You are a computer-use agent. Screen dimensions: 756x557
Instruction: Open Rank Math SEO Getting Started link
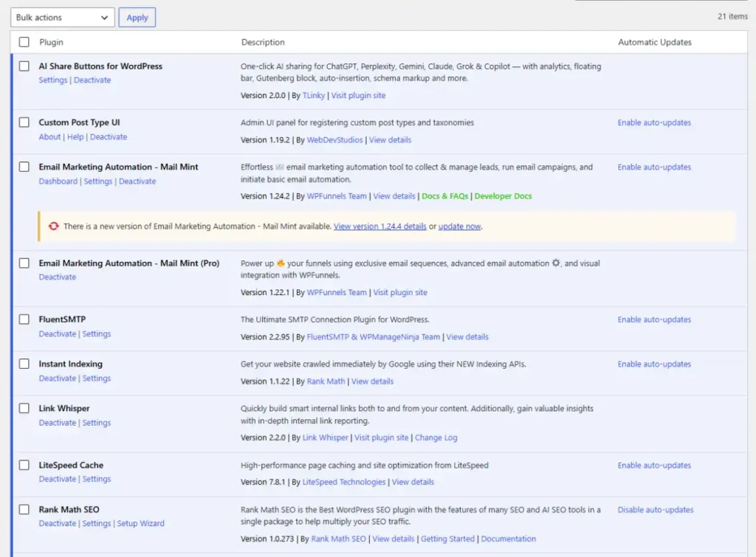[x=447, y=539]
